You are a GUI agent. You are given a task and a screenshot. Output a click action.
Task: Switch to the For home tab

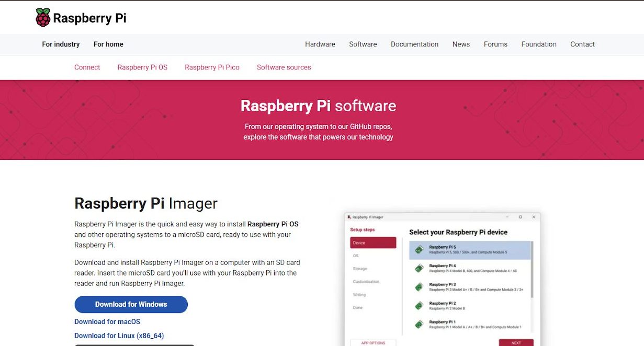point(108,44)
